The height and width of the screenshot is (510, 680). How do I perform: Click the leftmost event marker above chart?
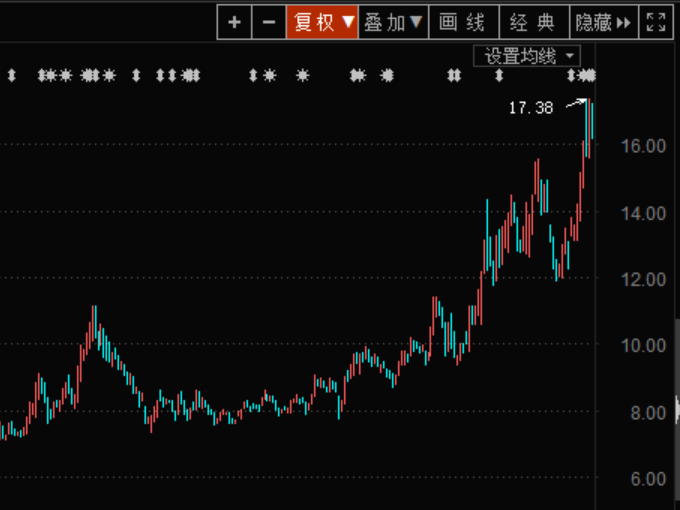(x=12, y=75)
